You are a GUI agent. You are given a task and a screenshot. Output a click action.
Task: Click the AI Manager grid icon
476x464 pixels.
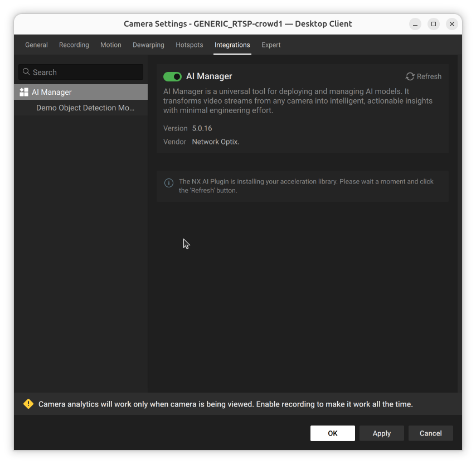[24, 92]
